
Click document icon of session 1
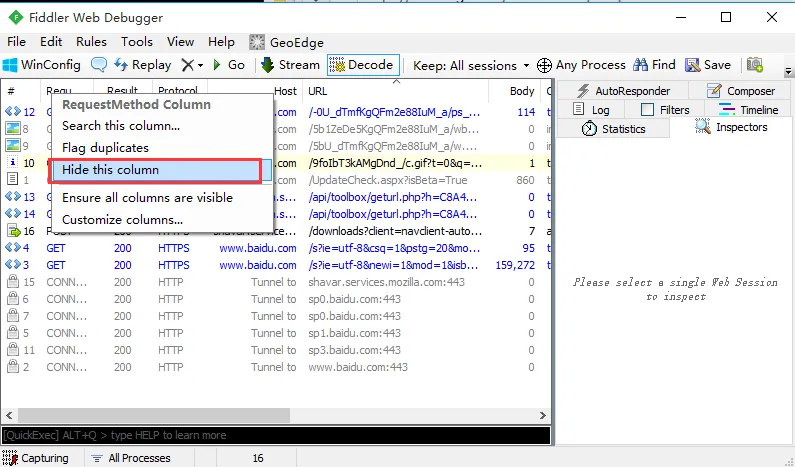13,179
